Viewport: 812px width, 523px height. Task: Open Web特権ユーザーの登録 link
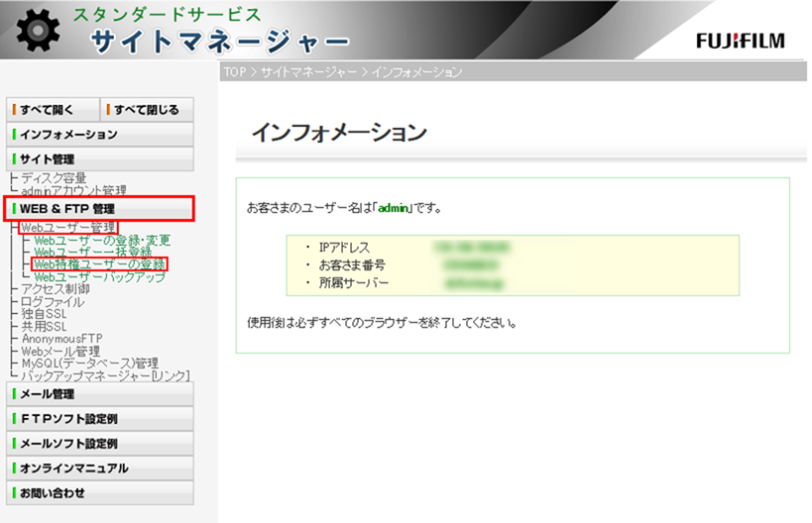99,264
